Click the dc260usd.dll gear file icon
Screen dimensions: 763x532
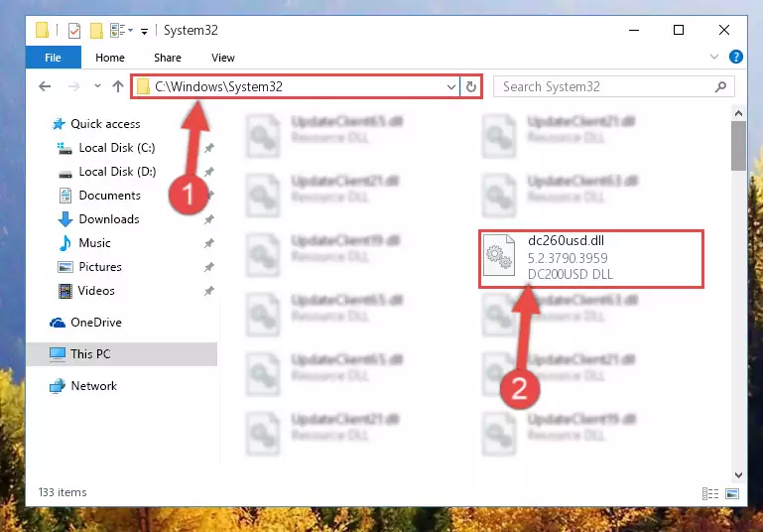[499, 255]
